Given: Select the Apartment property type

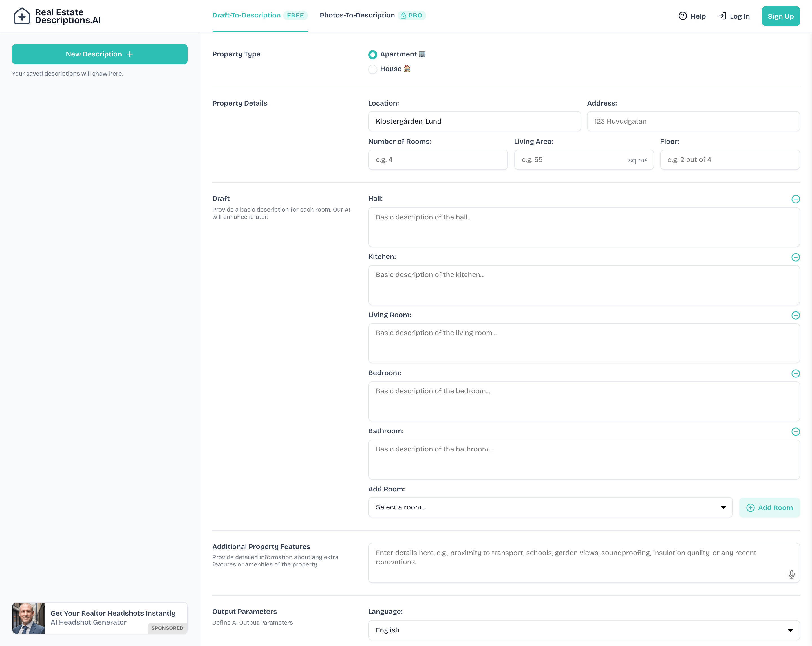Looking at the screenshot, I should point(372,55).
